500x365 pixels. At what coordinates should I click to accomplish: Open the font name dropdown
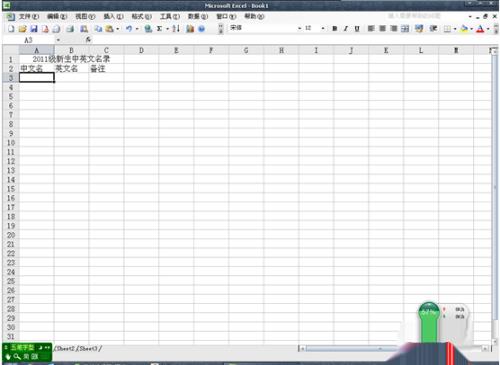pos(299,29)
